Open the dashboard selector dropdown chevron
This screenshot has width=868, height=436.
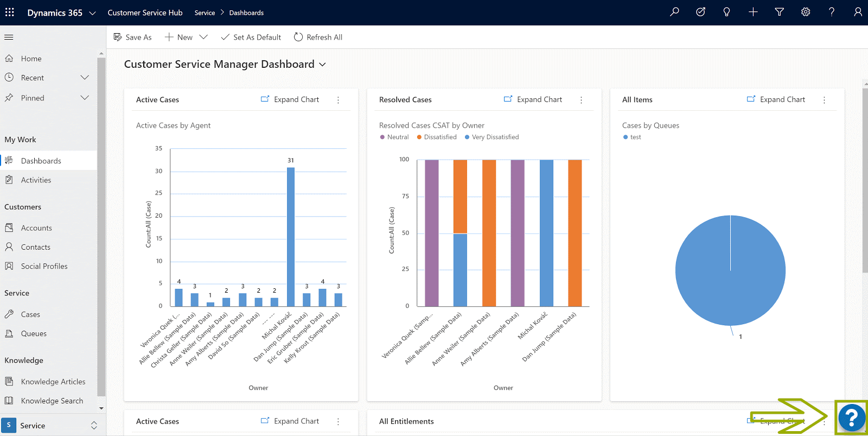(x=322, y=65)
